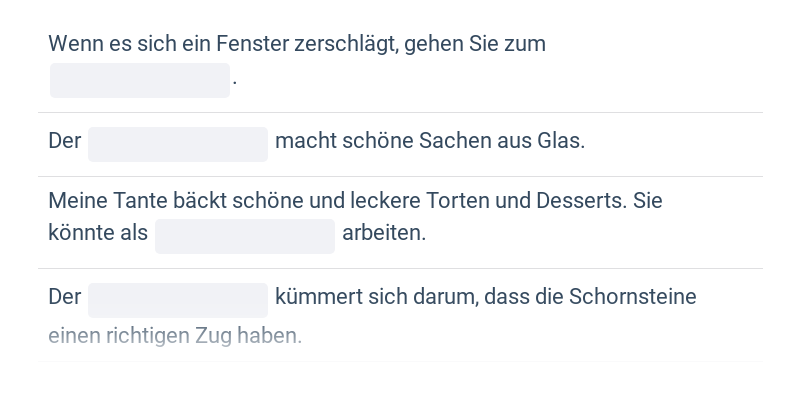Click the faded line 'einen richtigen Zug haben'
The height and width of the screenshot is (400, 800).
click(175, 336)
